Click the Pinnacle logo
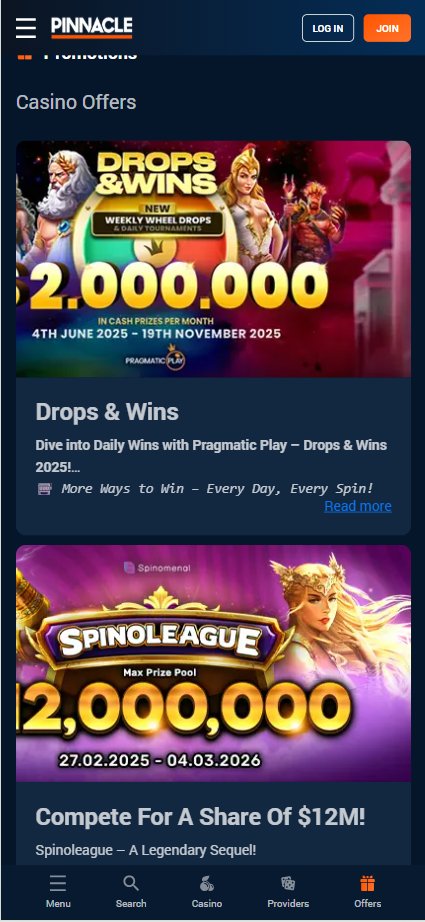Screen dimensions: 425x922 coord(92,28)
